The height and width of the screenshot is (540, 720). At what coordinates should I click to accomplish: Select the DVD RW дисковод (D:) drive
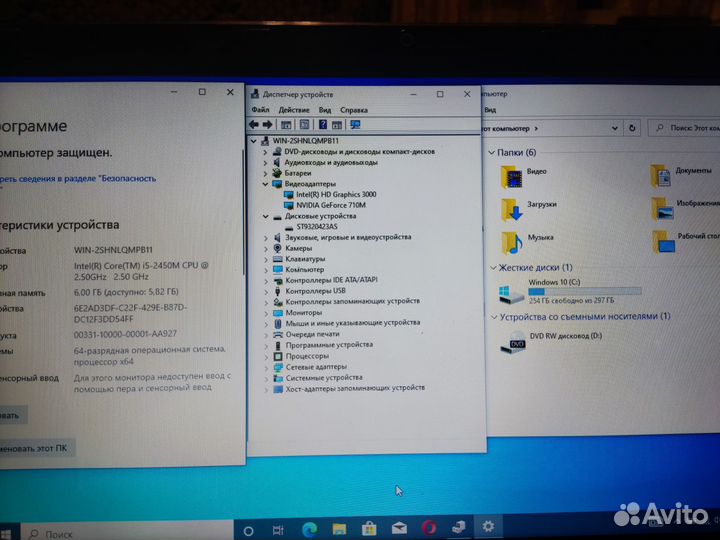[551, 342]
